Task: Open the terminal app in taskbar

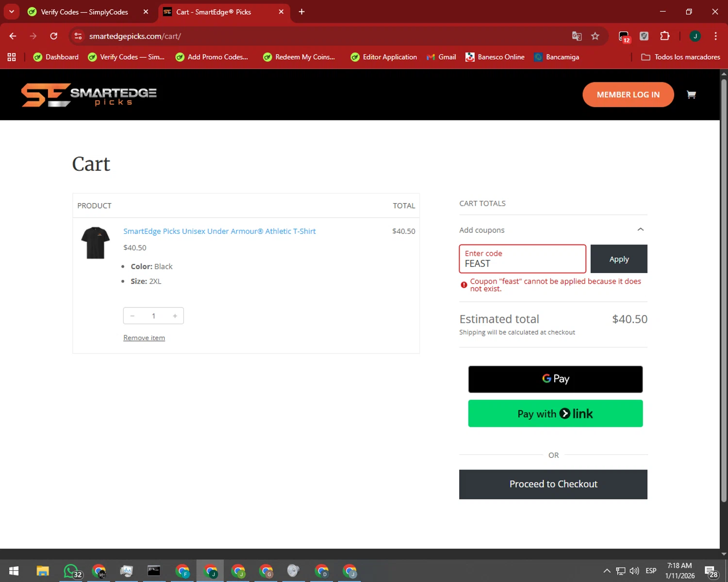Action: (x=154, y=571)
